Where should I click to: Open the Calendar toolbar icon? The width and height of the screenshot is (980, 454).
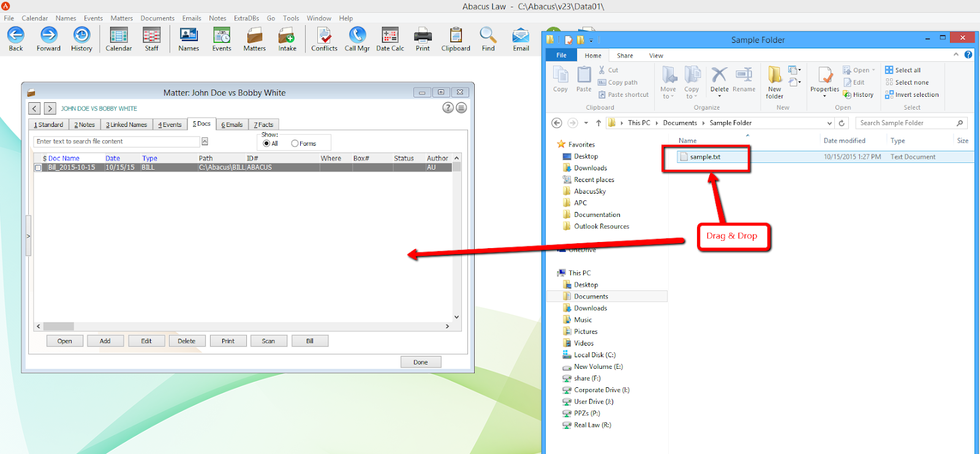[x=118, y=39]
